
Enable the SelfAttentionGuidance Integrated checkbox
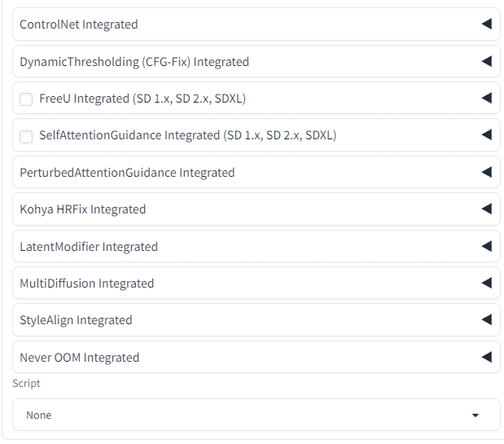[27, 136]
